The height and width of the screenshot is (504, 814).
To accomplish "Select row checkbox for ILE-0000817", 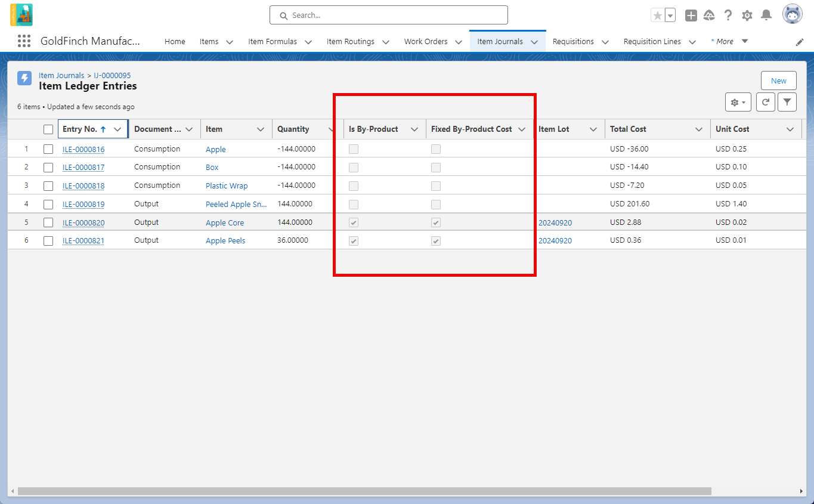I will point(48,167).
